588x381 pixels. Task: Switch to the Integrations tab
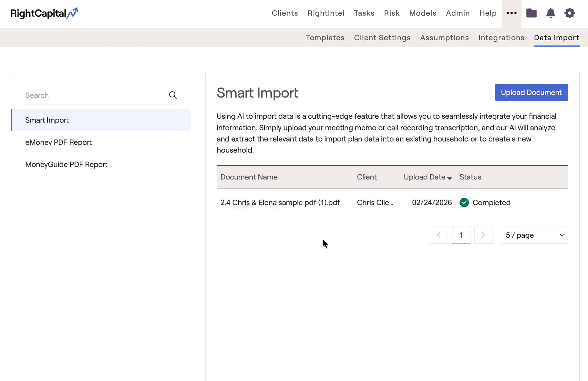501,38
